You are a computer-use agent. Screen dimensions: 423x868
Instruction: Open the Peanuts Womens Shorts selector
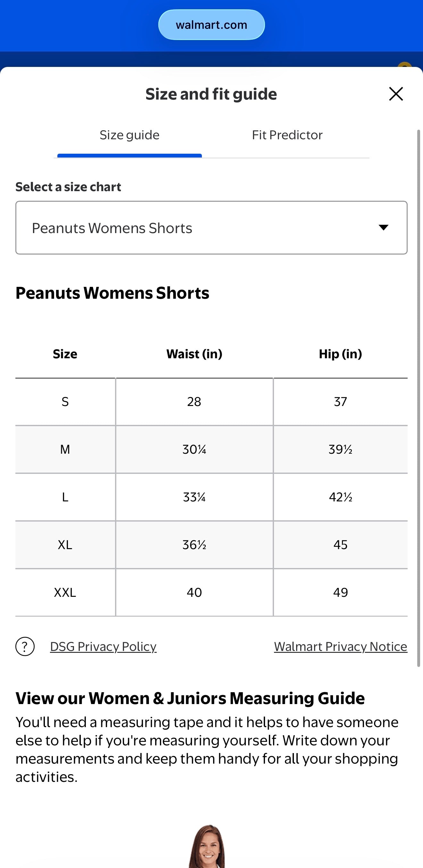click(211, 228)
